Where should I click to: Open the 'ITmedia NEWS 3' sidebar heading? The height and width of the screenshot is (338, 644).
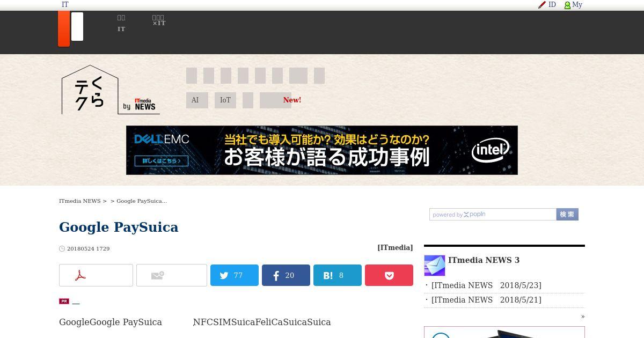484,260
